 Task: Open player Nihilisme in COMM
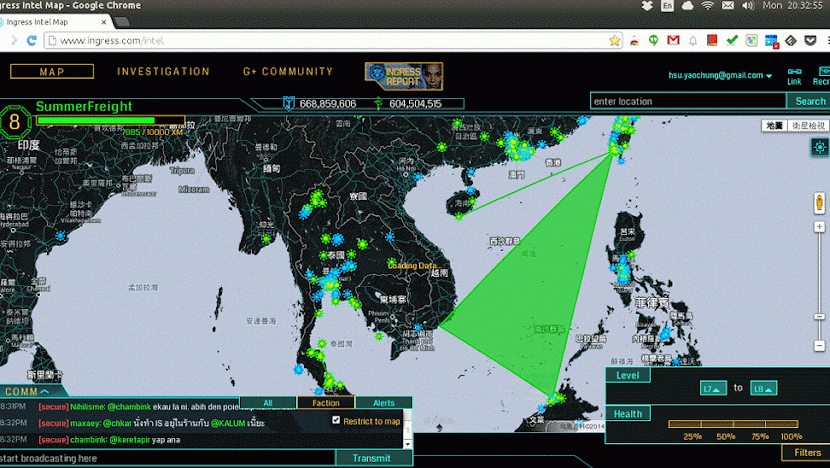coord(87,407)
